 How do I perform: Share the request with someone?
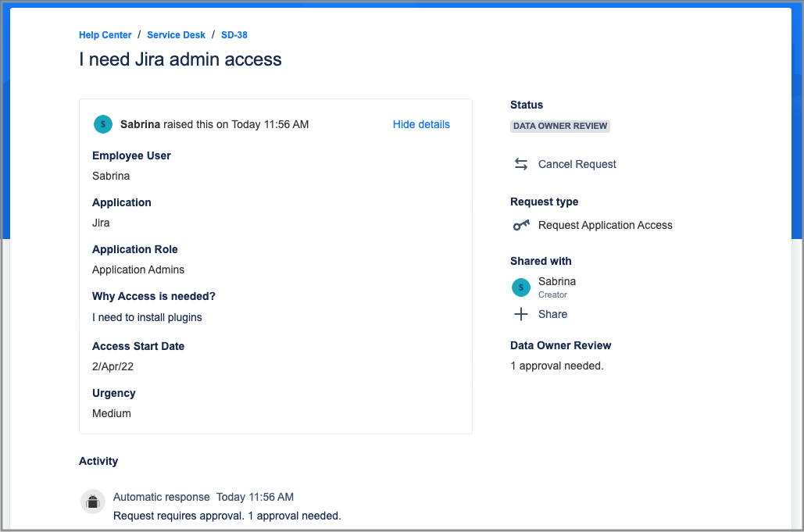coord(552,314)
